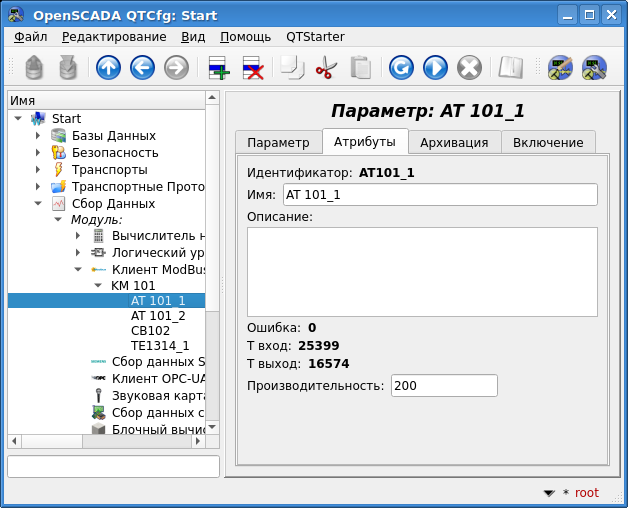Start periodic update with the play icon
The image size is (628, 508).
435,68
